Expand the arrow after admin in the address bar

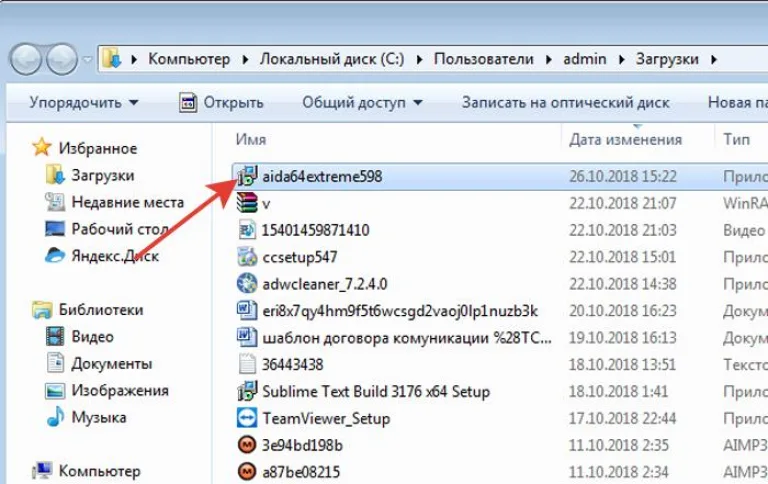click(622, 59)
